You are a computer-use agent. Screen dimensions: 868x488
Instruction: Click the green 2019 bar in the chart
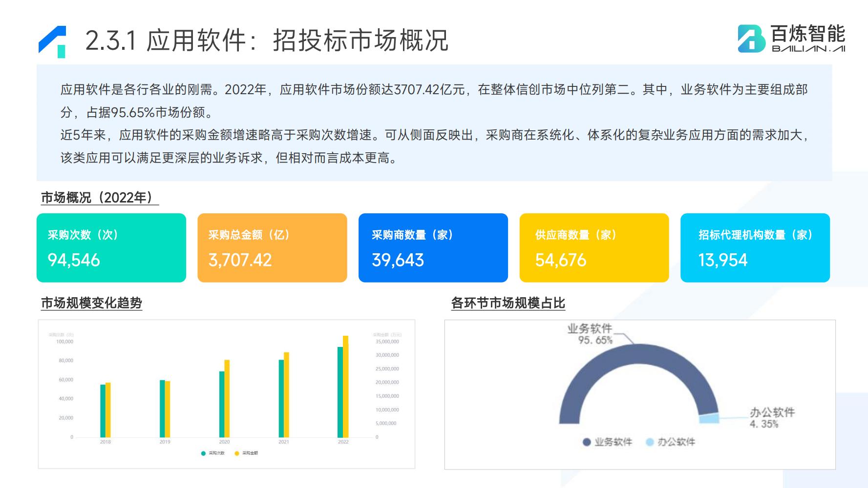(x=162, y=408)
